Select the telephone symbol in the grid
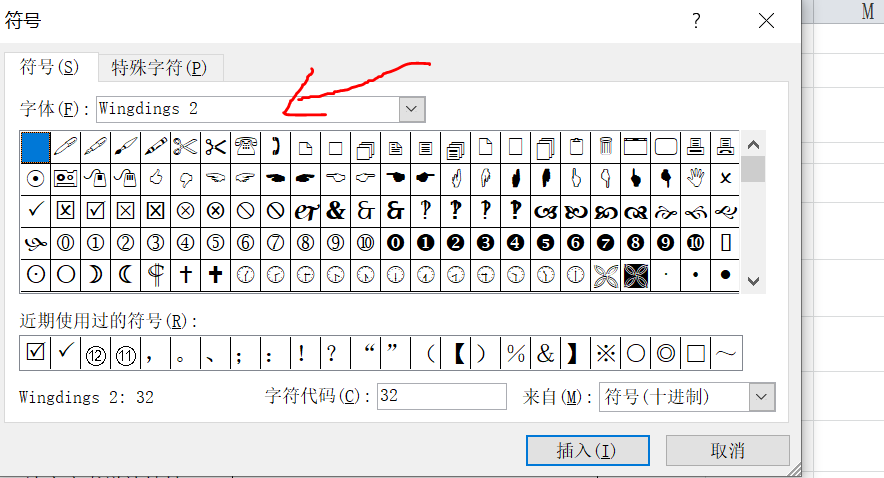The height and width of the screenshot is (478, 884). coord(245,147)
